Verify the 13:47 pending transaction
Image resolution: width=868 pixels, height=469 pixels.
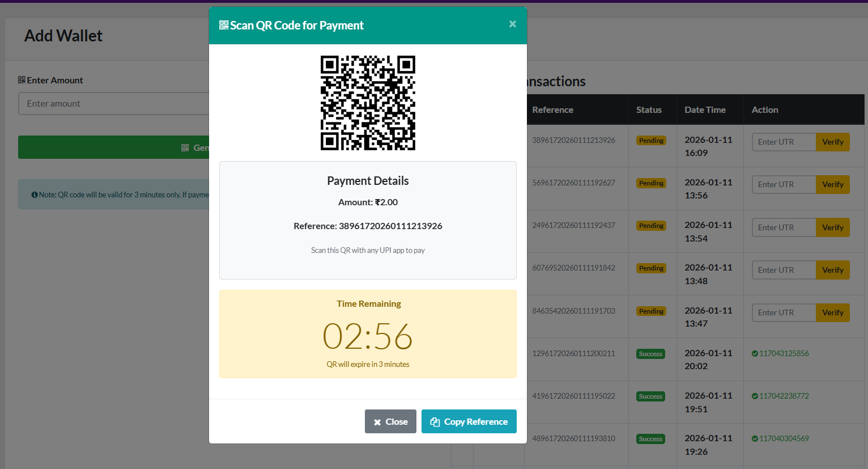tap(833, 312)
